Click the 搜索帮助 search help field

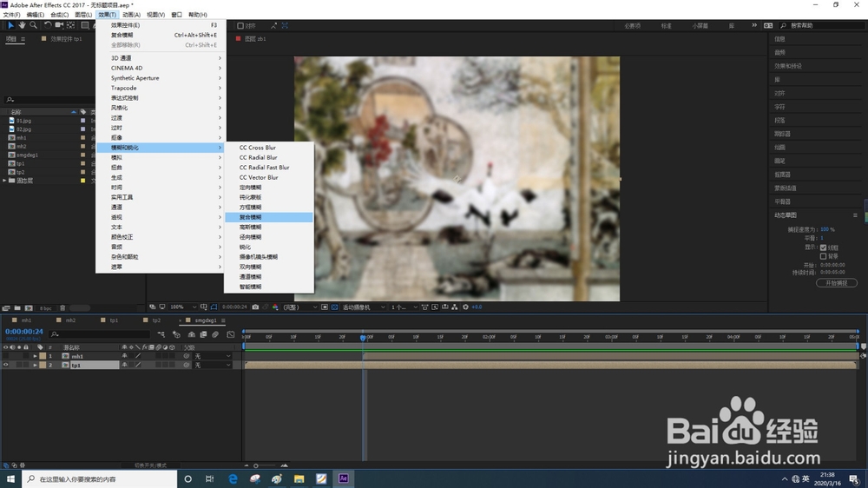pos(823,25)
